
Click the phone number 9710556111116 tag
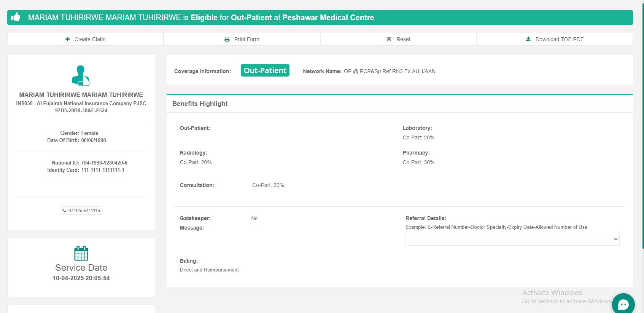(x=84, y=211)
